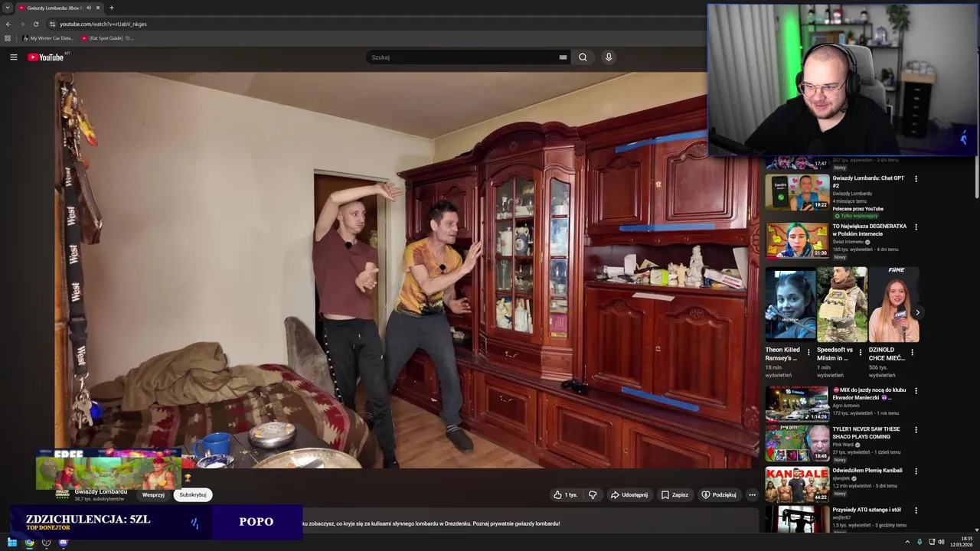Click the Udostępnij share button
980x551 pixels.
[629, 495]
